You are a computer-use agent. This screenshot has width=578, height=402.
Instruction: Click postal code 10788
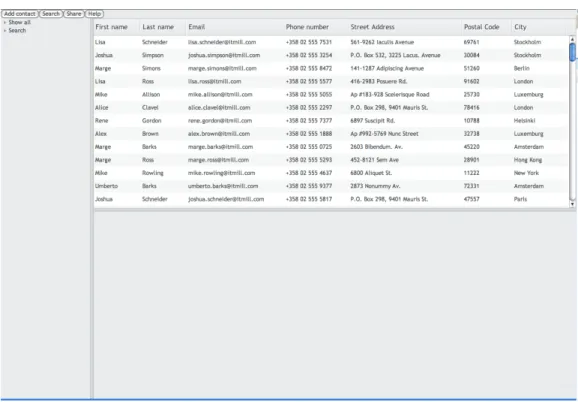471,121
